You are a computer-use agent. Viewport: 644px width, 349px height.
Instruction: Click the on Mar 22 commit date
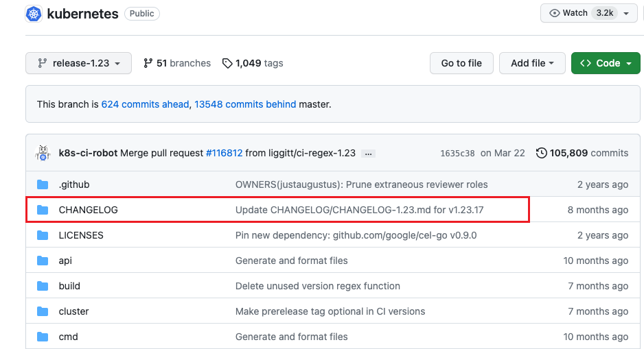coord(503,153)
